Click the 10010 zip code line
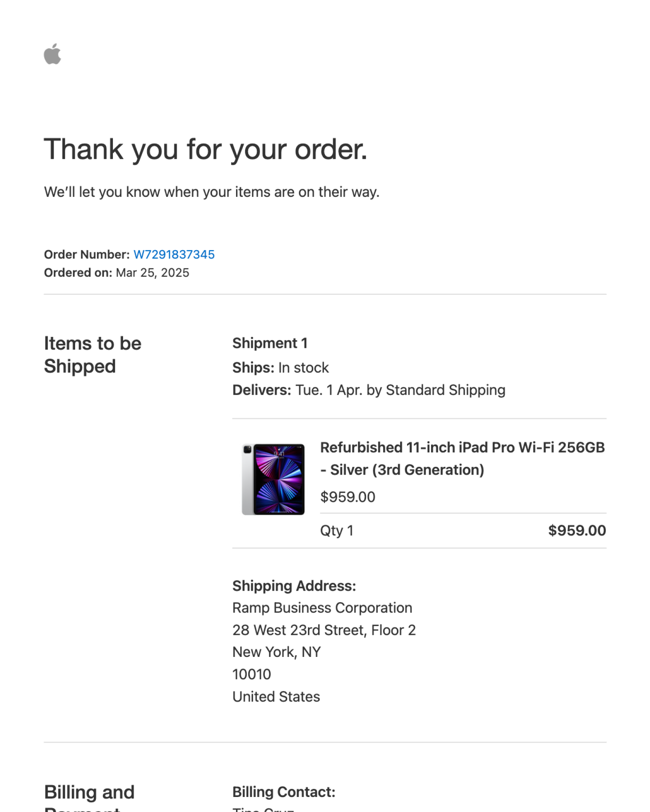 251,674
